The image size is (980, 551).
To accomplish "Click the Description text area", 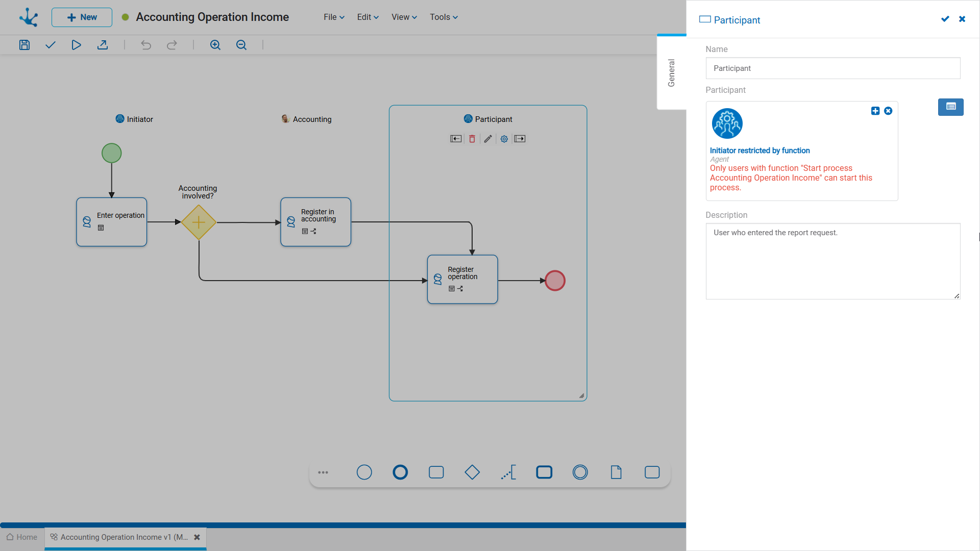I will 833,261.
